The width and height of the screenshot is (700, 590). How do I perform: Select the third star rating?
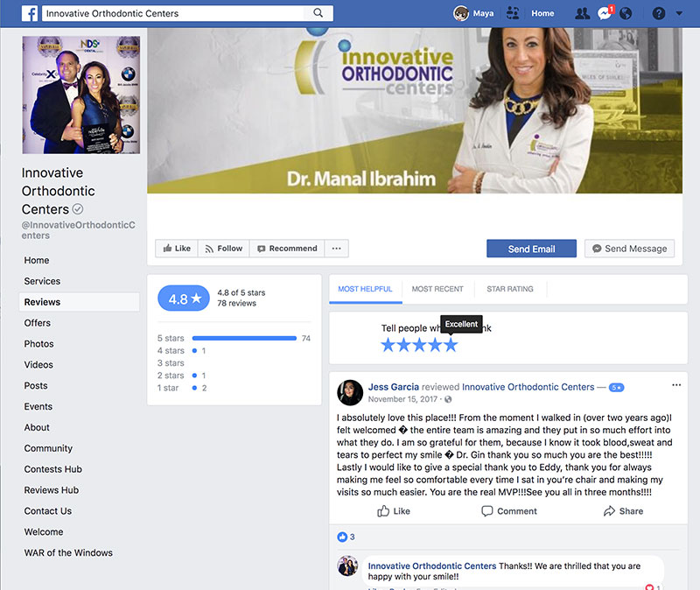(420, 345)
